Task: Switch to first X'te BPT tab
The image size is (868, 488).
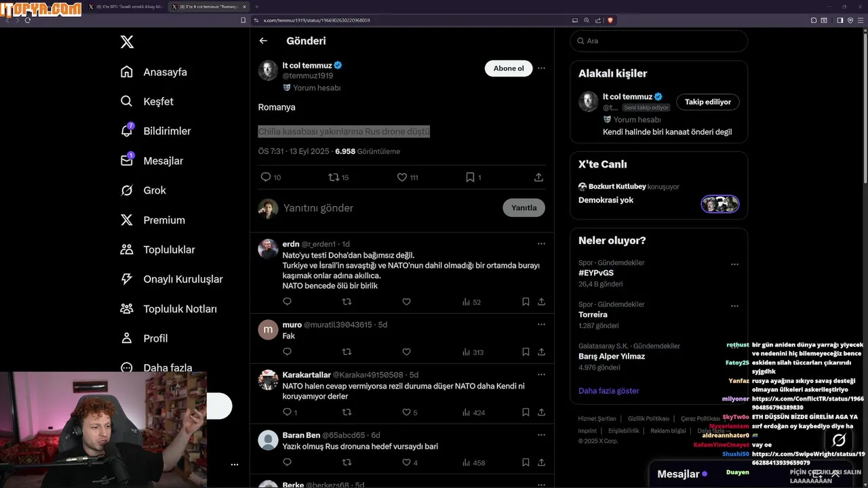Action: pyautogui.click(x=125, y=7)
